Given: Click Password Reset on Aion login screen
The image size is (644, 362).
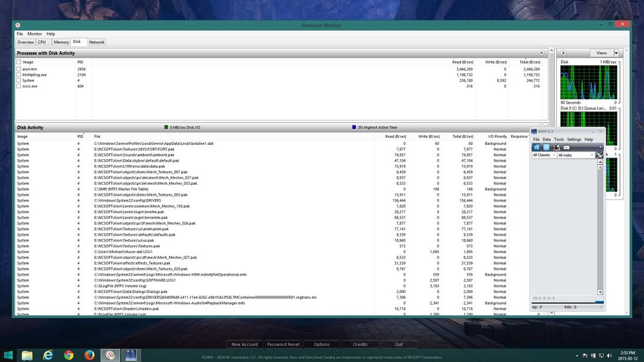Looking at the screenshot, I should [283, 345].
